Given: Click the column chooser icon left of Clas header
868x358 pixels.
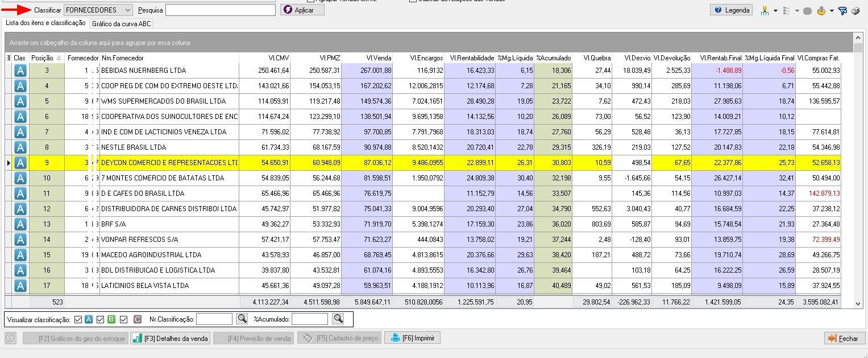Looking at the screenshot, I should pyautogui.click(x=9, y=58).
